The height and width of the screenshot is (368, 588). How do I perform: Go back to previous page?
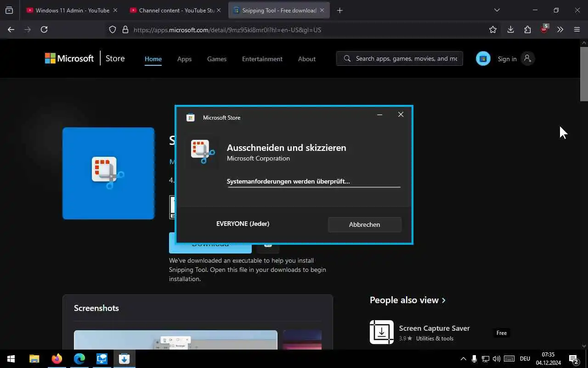pyautogui.click(x=11, y=29)
